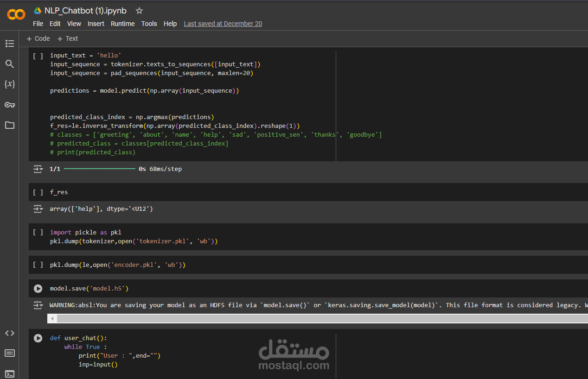The image size is (588, 379).
Task: Open the Secrets key panel
Action: point(10,105)
